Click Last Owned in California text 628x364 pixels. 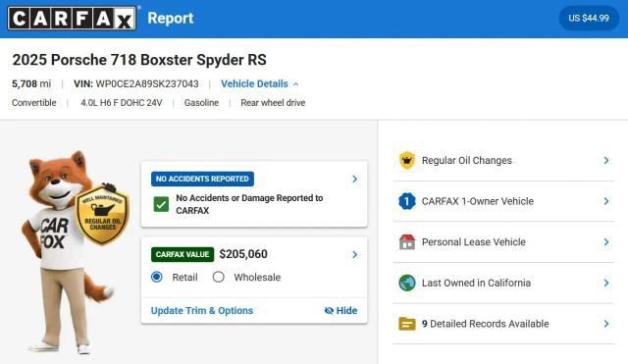(x=476, y=283)
